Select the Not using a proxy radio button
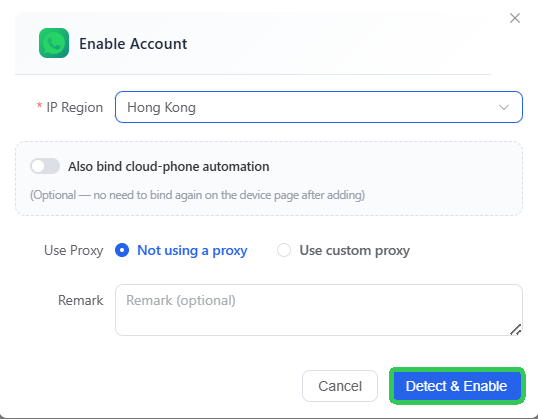The height and width of the screenshot is (419, 538). click(x=122, y=250)
